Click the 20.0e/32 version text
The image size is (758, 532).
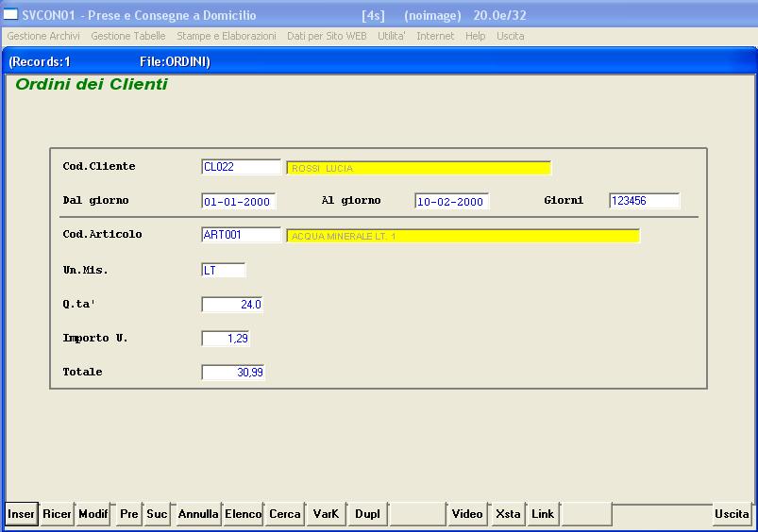tap(500, 15)
